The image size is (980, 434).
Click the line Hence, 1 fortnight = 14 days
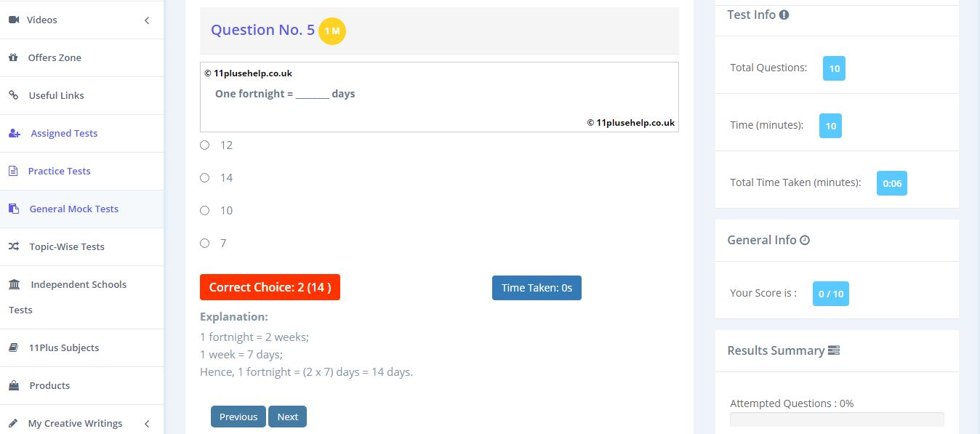pyautogui.click(x=306, y=372)
